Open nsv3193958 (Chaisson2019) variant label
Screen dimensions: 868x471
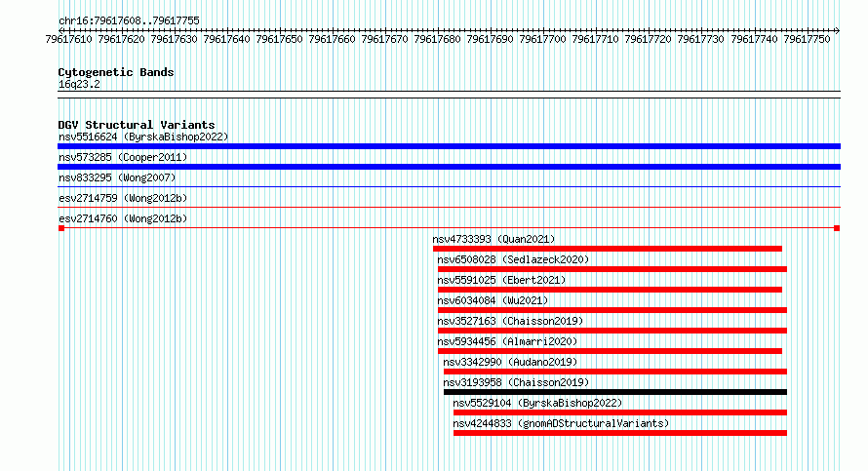pyautogui.click(x=516, y=382)
